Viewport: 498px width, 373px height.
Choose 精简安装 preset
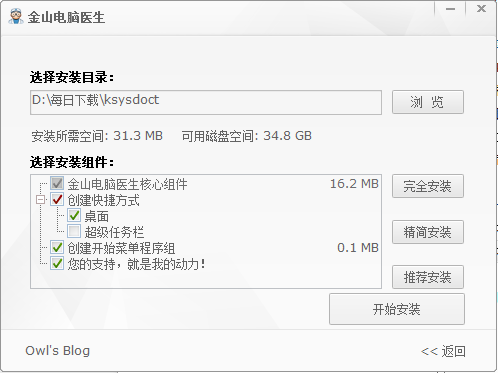pos(428,232)
